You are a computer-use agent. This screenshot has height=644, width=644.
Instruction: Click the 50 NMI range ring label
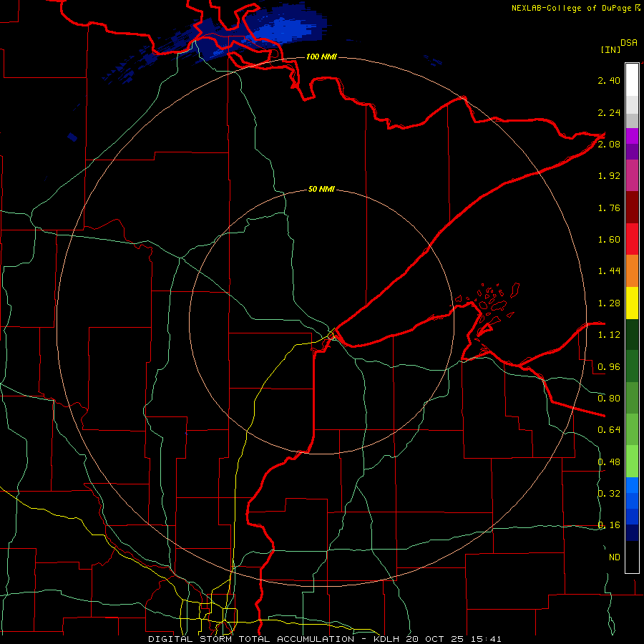point(321,189)
